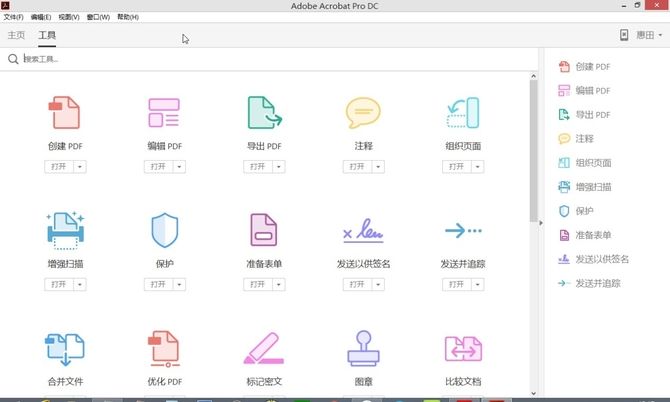Click 打开 button under 编辑 PDF
This screenshot has height=402, width=670.
tap(159, 167)
